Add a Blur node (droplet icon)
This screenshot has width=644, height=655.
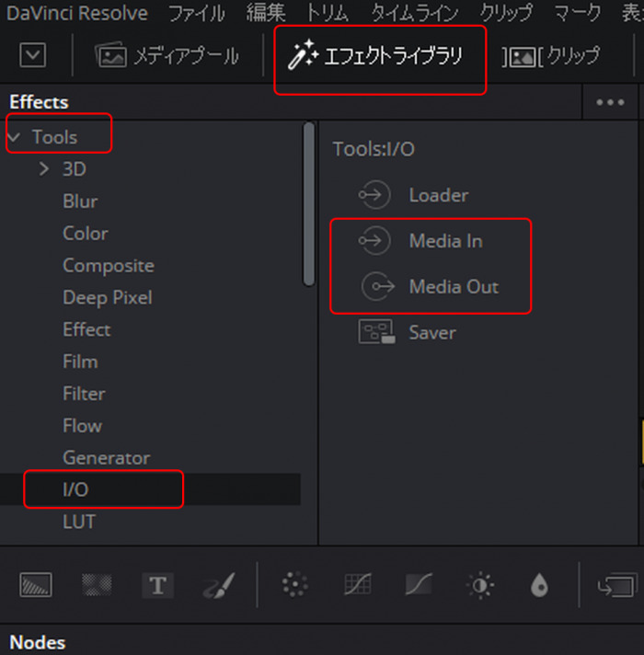(539, 585)
